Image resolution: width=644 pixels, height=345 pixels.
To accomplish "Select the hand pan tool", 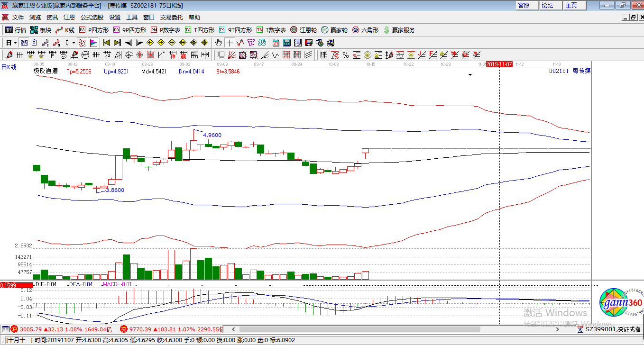I will (x=219, y=43).
